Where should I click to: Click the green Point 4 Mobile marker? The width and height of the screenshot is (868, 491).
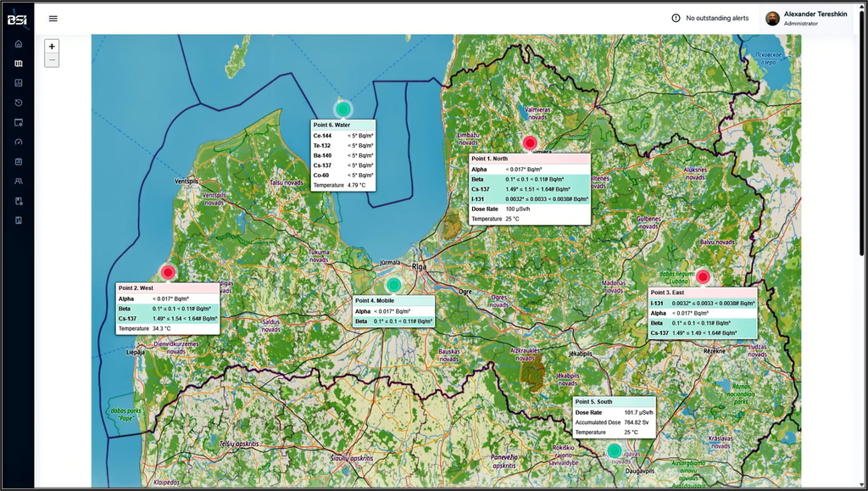393,284
